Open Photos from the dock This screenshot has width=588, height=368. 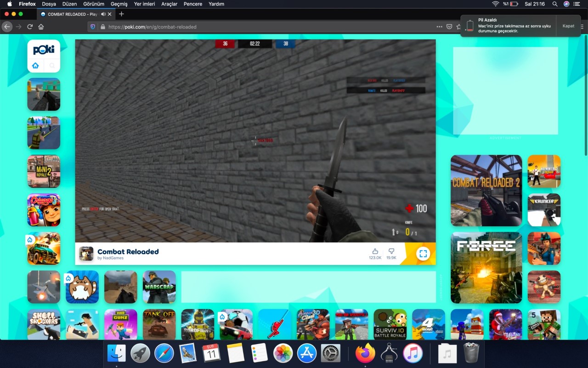pos(283,353)
